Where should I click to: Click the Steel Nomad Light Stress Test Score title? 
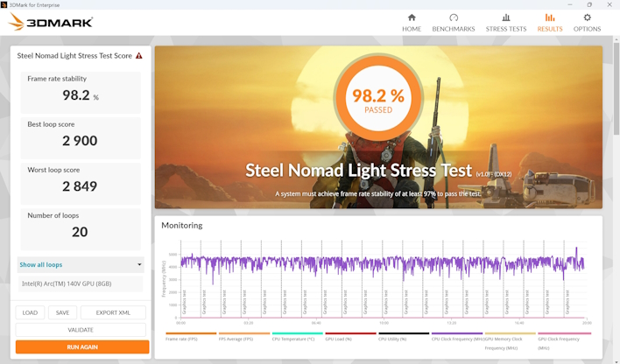pyautogui.click(x=74, y=56)
